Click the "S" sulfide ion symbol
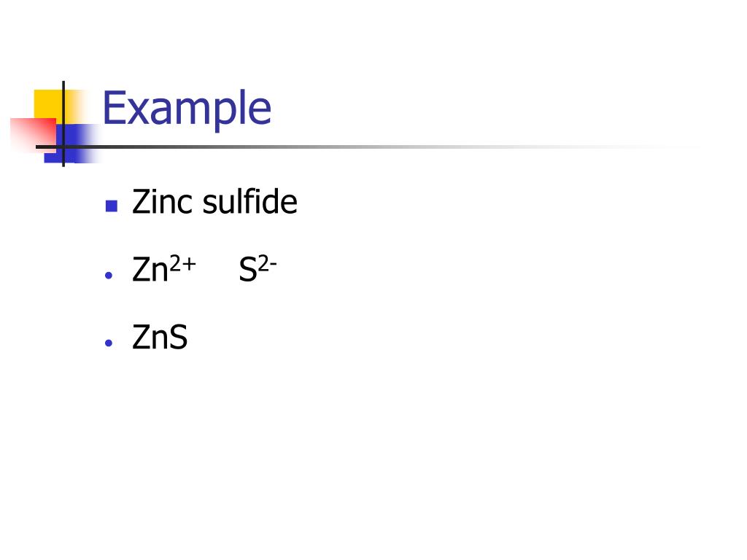This screenshot has height=560, width=747. click(248, 270)
